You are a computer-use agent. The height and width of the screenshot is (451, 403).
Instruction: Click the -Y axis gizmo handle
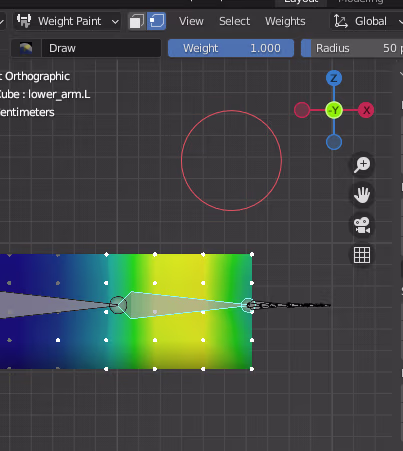point(334,110)
